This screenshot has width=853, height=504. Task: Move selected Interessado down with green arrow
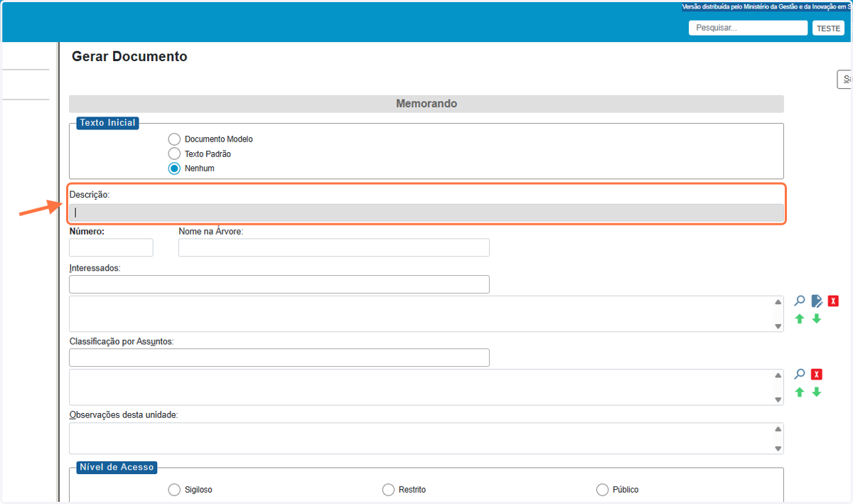point(817,318)
